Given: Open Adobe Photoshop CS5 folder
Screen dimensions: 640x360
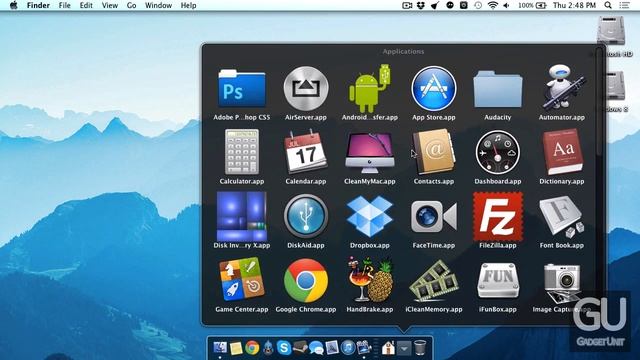Looking at the screenshot, I should [242, 89].
